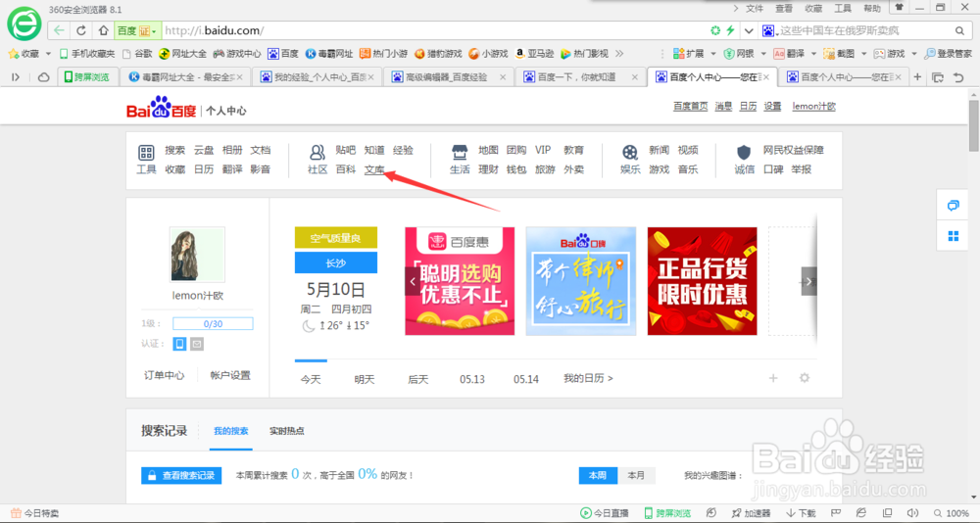Add calendar item with plus icon
Image resolution: width=980 pixels, height=523 pixels.
point(773,378)
